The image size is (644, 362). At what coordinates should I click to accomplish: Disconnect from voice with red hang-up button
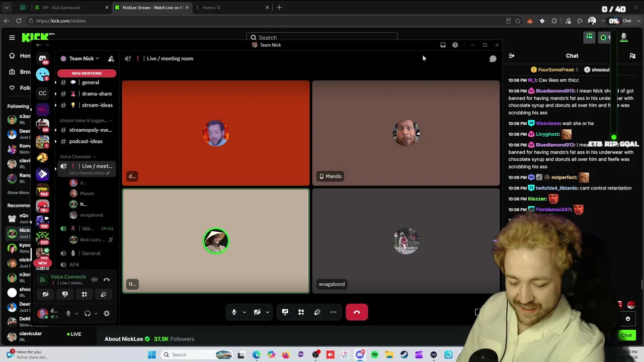pos(357,312)
